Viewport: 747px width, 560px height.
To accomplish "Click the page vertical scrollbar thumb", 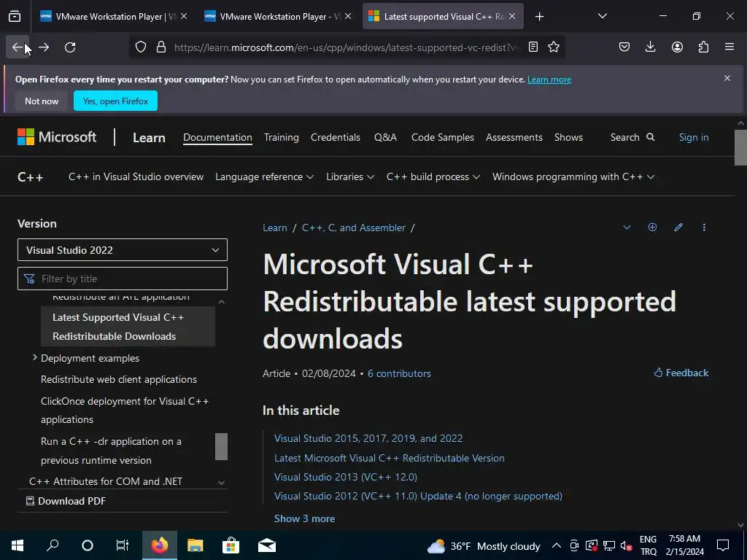I will [740, 146].
